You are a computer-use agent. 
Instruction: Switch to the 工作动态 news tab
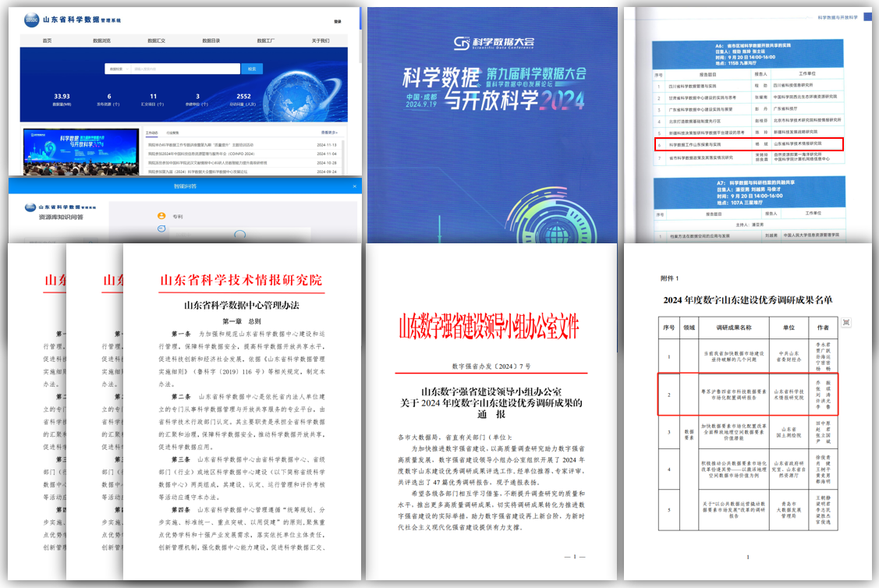point(152,133)
